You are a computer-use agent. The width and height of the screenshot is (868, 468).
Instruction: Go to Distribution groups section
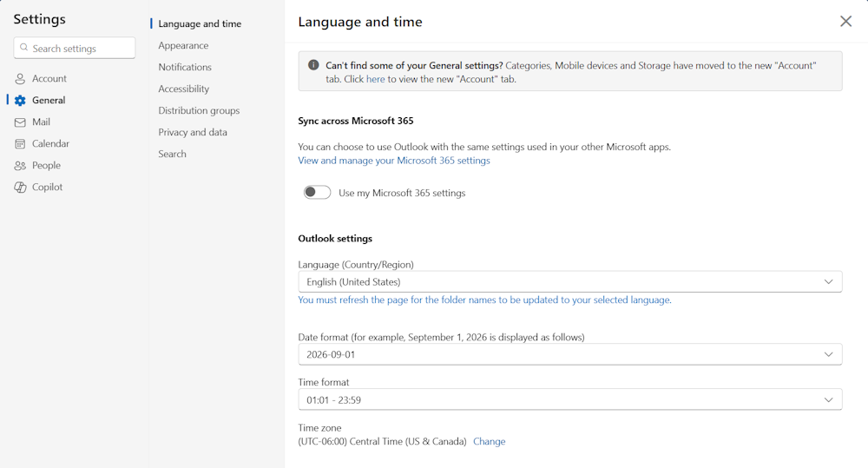tap(199, 110)
